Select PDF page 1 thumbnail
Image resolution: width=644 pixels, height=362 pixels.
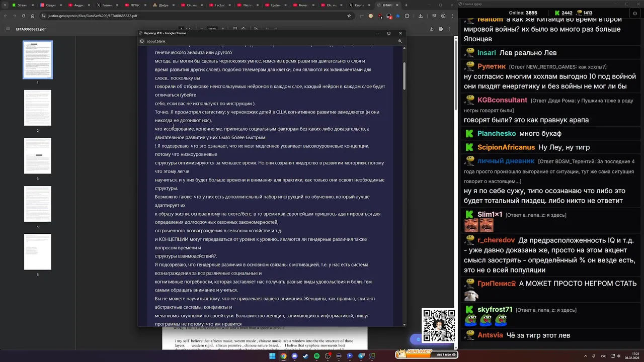pos(38,60)
